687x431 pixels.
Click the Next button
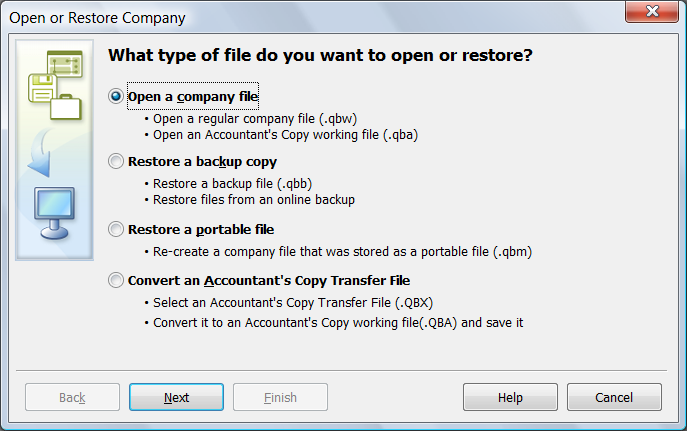[x=177, y=397]
